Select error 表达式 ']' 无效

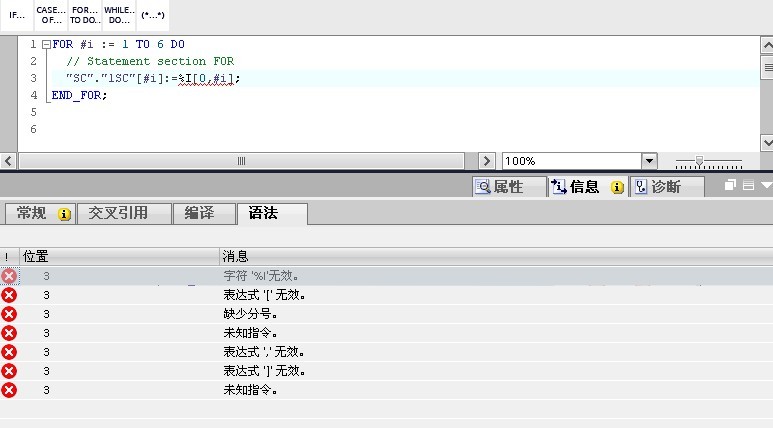(x=386, y=371)
